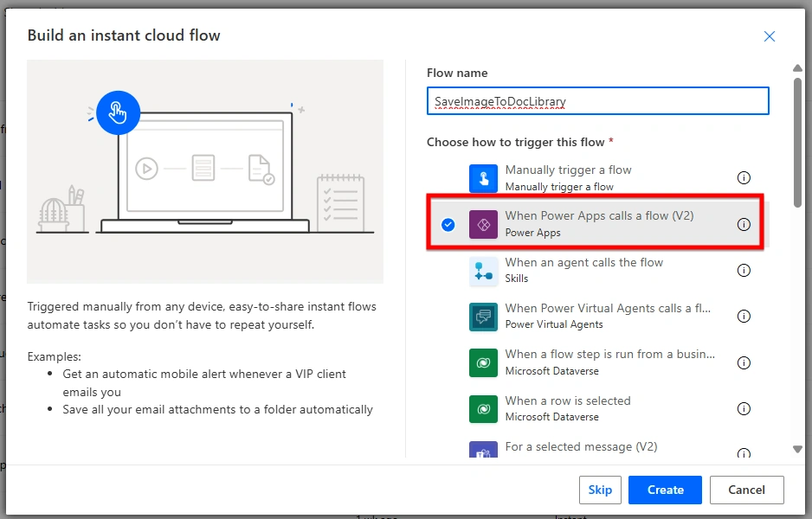Click Choose how to trigger this flow label
The width and height of the screenshot is (812, 519).
coord(516,143)
